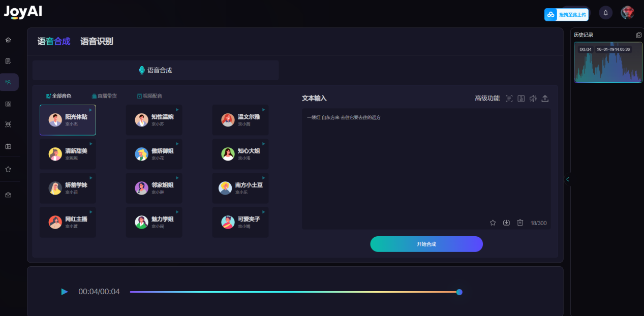Select the 温文尔雅 voice card
The width and height of the screenshot is (644, 316).
tap(240, 120)
